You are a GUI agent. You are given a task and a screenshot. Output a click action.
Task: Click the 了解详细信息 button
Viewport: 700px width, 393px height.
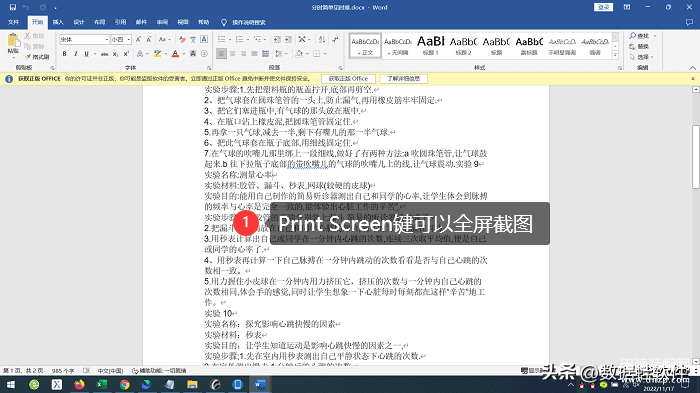click(x=404, y=79)
